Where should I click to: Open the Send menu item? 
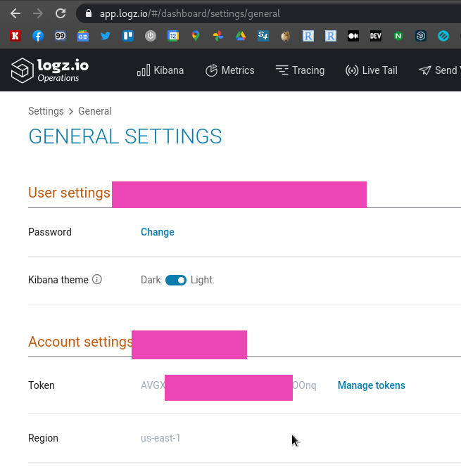click(439, 70)
